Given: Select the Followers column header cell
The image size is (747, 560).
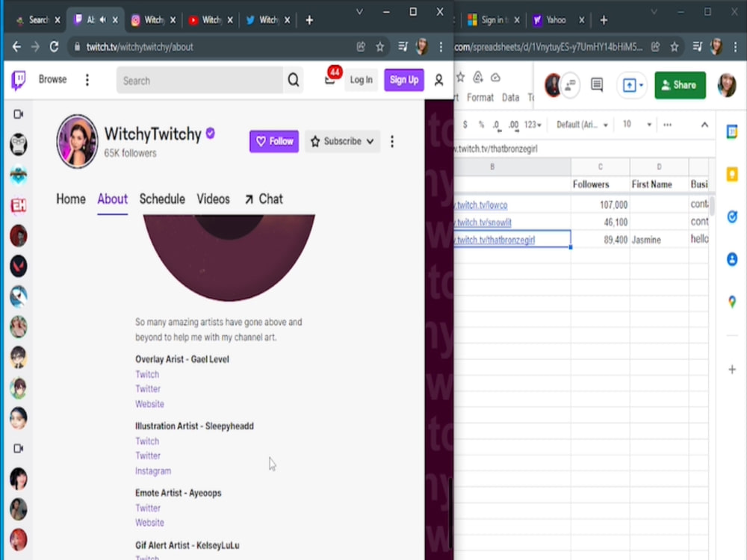Looking at the screenshot, I should pyautogui.click(x=601, y=184).
